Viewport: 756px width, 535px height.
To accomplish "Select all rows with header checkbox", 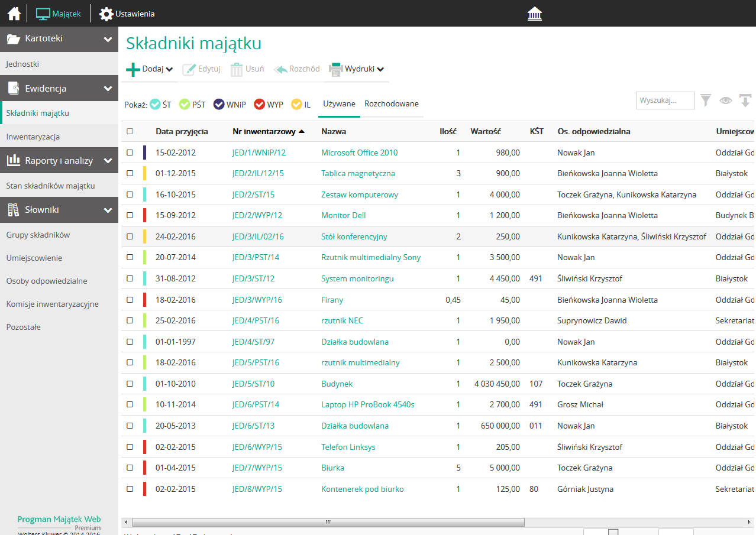I will [x=130, y=132].
